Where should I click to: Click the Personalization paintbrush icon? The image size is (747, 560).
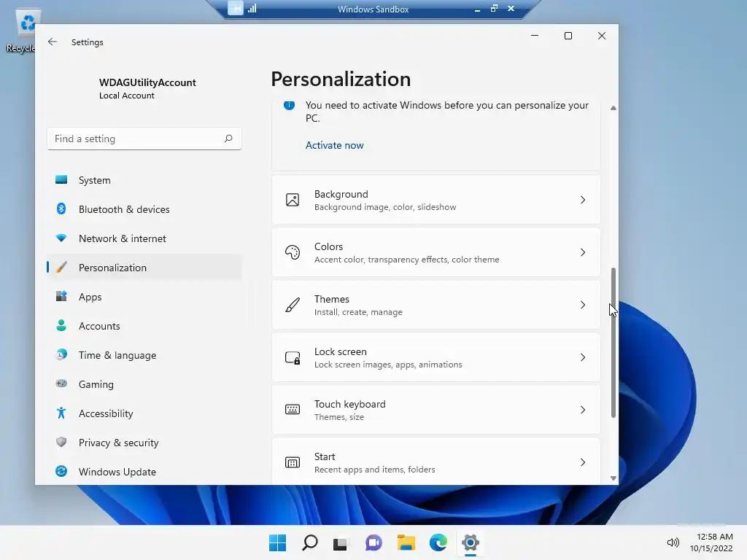click(61, 267)
